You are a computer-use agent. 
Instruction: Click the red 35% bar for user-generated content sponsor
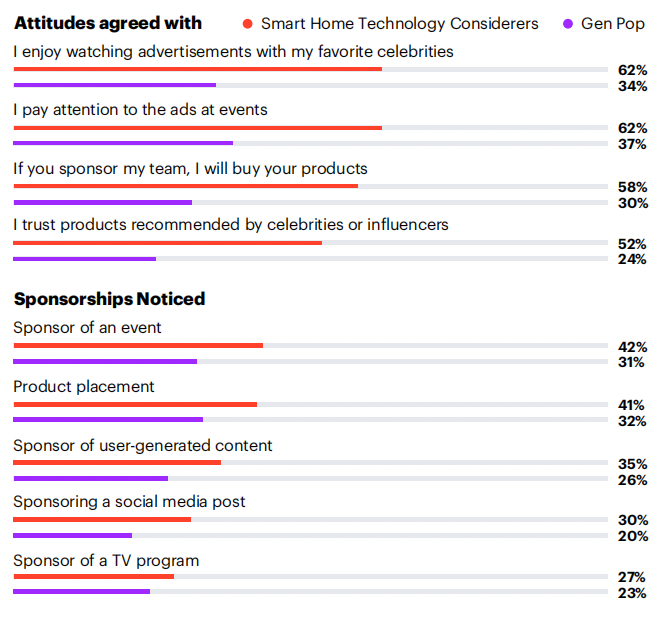click(x=117, y=463)
